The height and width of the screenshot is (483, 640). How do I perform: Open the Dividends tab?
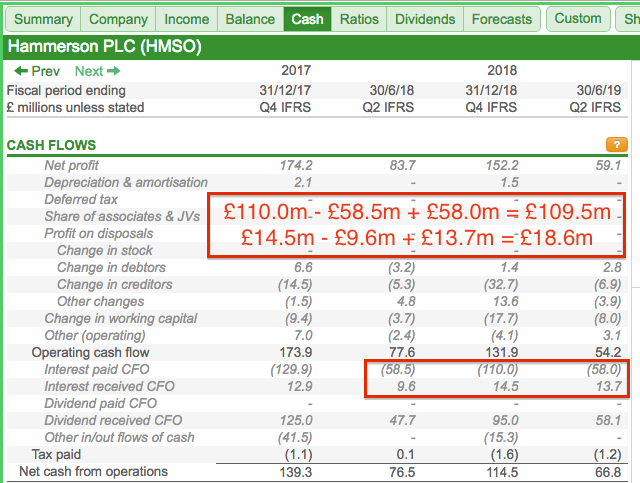(x=425, y=19)
